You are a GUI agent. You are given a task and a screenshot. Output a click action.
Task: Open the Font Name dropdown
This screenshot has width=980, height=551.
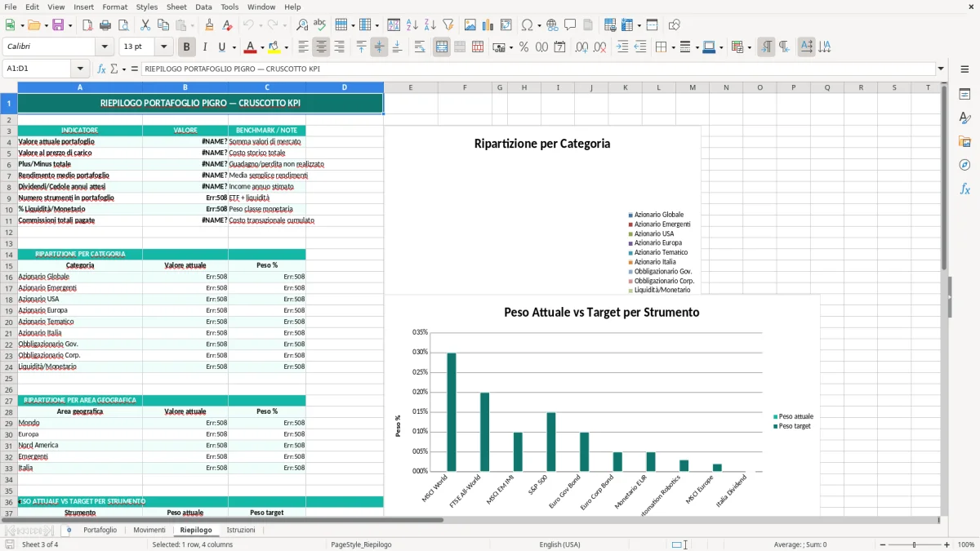pos(105,47)
